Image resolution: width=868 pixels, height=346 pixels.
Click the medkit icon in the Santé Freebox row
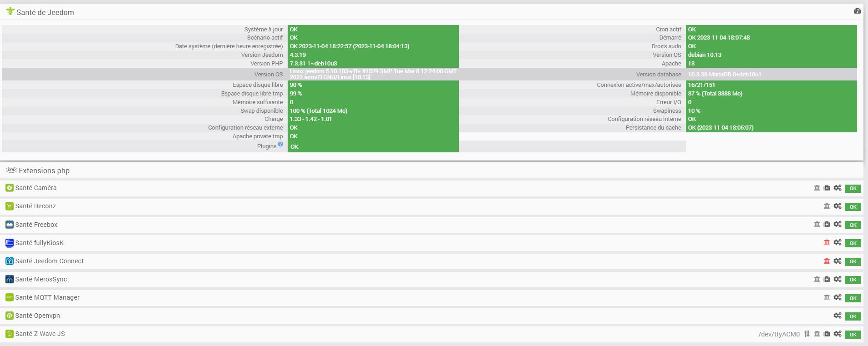[827, 224]
